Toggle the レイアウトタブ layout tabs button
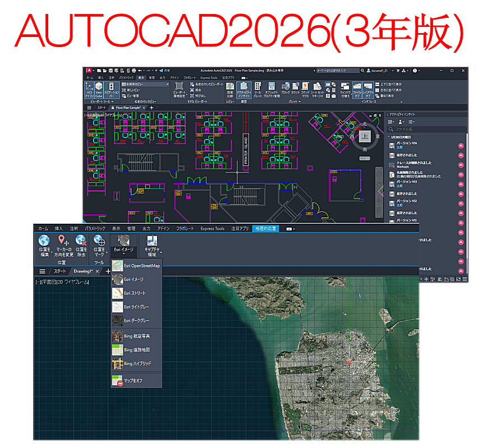Screen dimensions: 478x448 point(368,90)
